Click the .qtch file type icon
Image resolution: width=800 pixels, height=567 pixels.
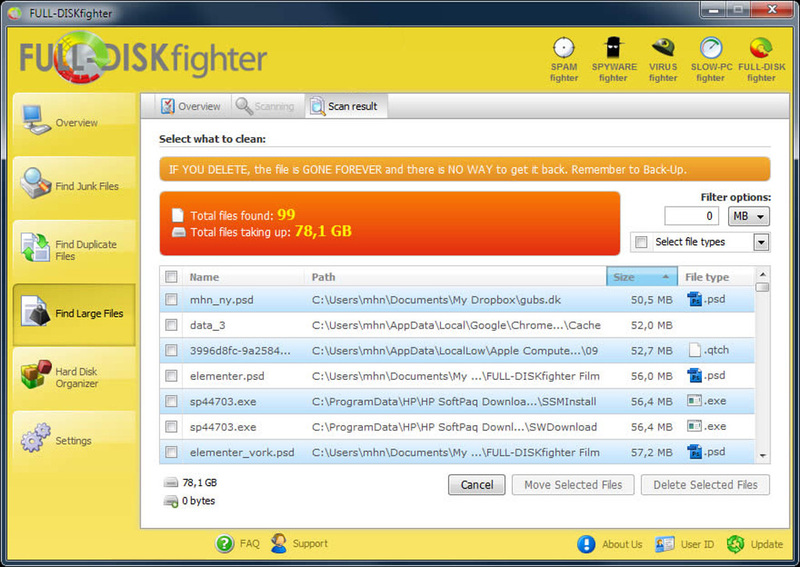[x=694, y=350]
